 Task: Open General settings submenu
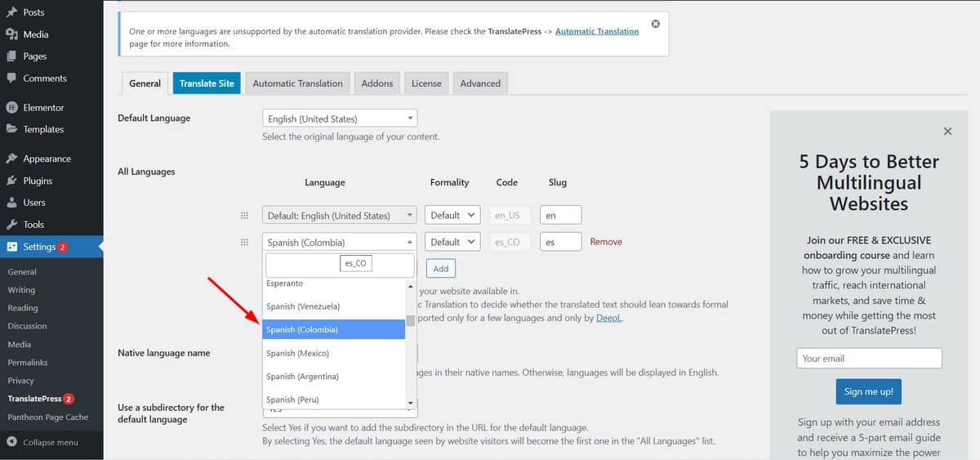pos(22,272)
